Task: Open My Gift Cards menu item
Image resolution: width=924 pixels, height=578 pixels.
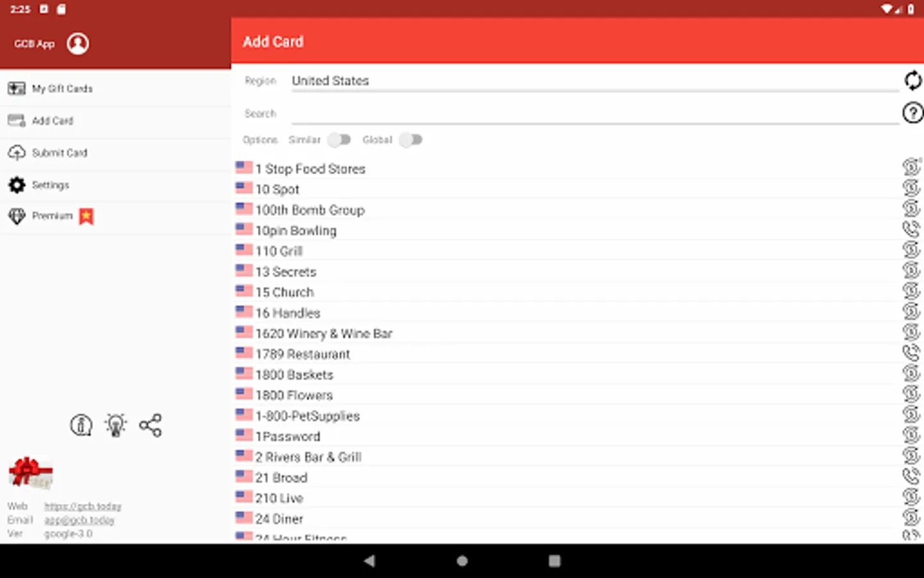Action: click(116, 89)
